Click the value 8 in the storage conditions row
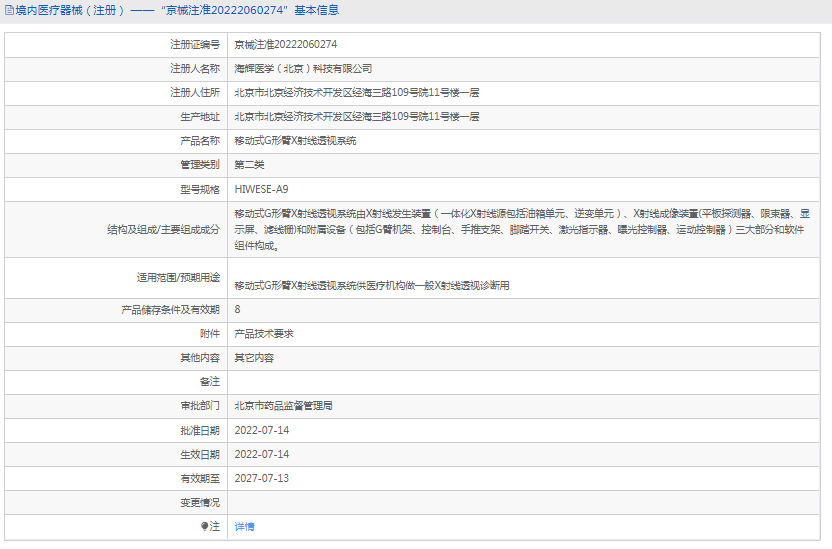The image size is (832, 549). tap(237, 309)
